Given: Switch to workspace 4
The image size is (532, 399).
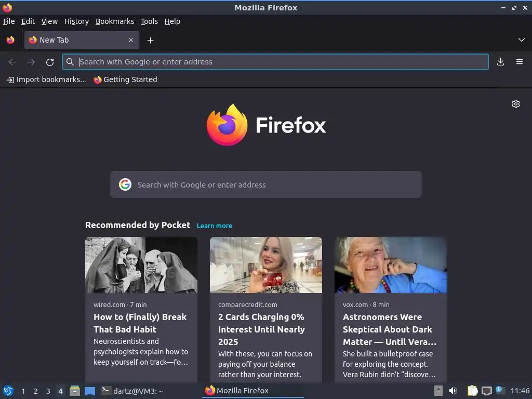Looking at the screenshot, I should [x=60, y=391].
